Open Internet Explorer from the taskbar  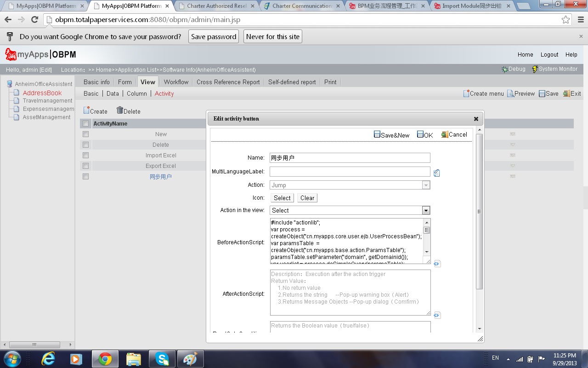tap(48, 359)
